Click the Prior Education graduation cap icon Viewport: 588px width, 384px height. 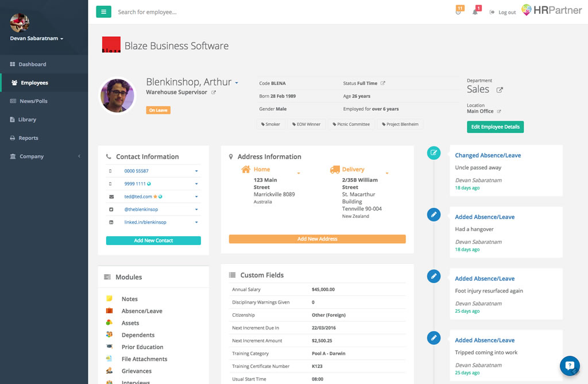[x=109, y=347]
